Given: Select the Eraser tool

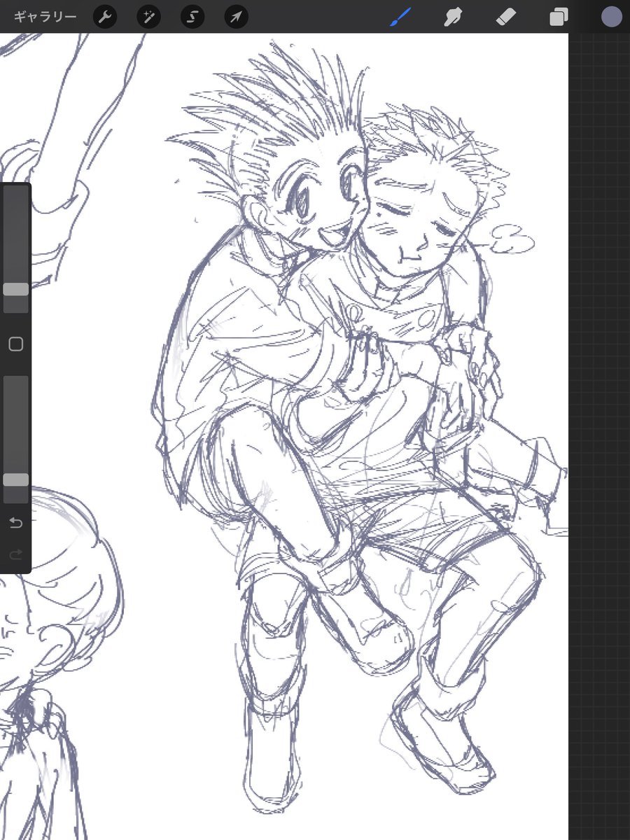Looking at the screenshot, I should point(505,17).
